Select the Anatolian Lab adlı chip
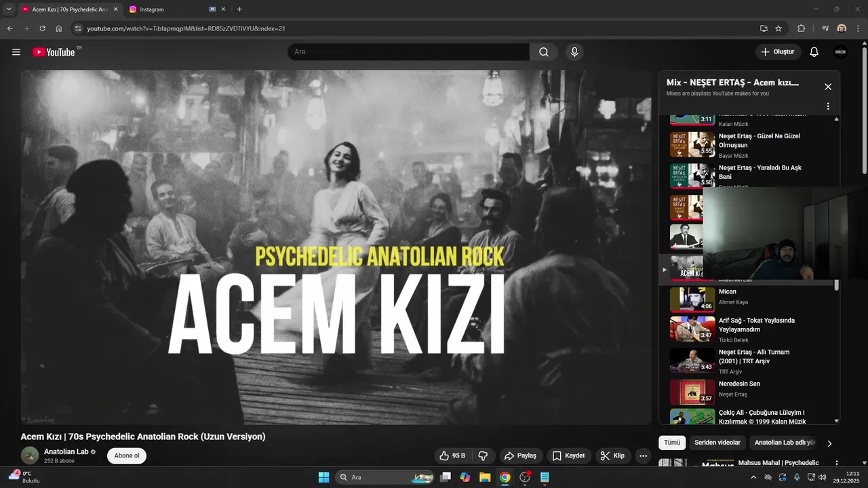868x488 pixels. click(x=785, y=443)
